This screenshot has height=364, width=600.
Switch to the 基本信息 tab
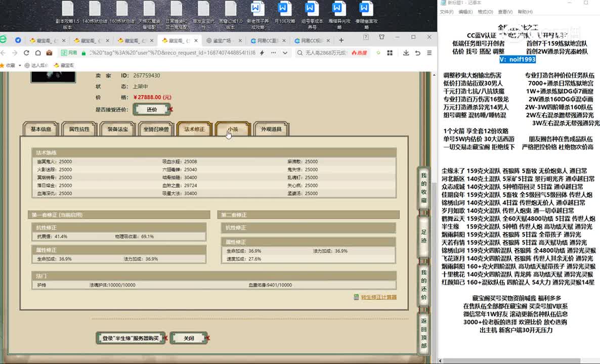click(41, 129)
